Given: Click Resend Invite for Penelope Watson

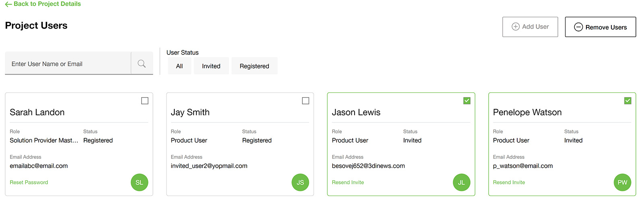Looking at the screenshot, I should pyautogui.click(x=509, y=182).
